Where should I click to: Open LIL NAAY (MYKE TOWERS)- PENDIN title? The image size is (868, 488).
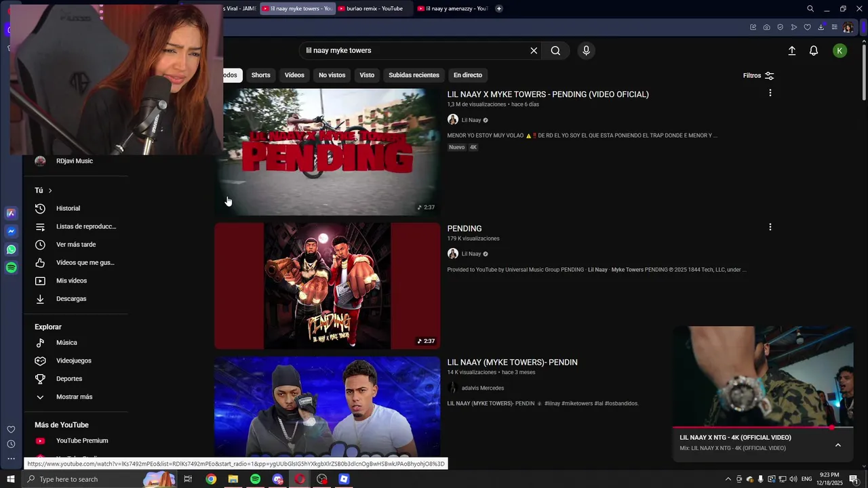512,363
